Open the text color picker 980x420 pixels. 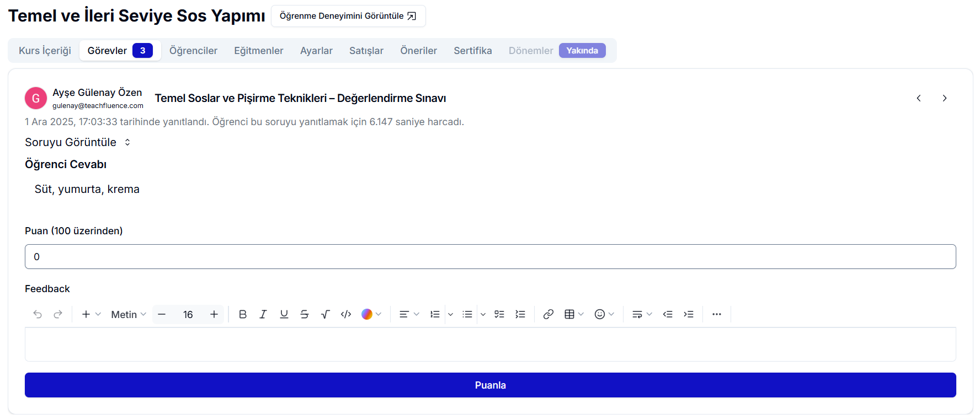pos(371,314)
